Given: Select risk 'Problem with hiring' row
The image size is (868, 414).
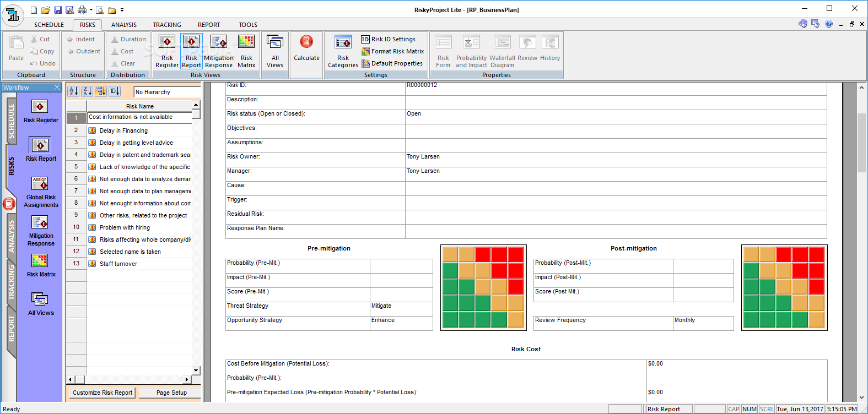Looking at the screenshot, I should (139, 227).
